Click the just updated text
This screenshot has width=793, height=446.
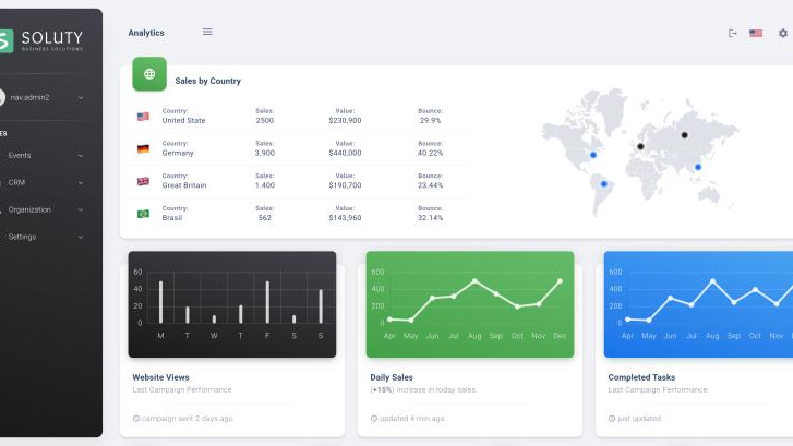(x=639, y=418)
